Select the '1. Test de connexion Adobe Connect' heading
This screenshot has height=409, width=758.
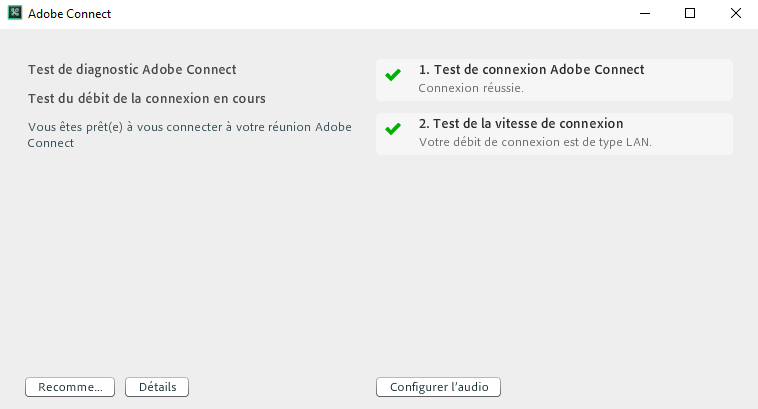(531, 70)
